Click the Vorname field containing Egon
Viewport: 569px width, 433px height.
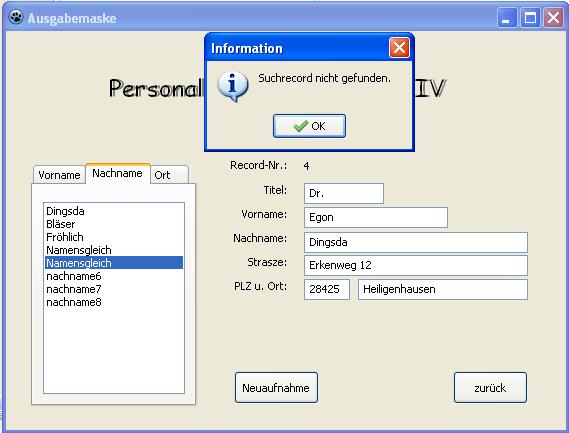point(376,217)
